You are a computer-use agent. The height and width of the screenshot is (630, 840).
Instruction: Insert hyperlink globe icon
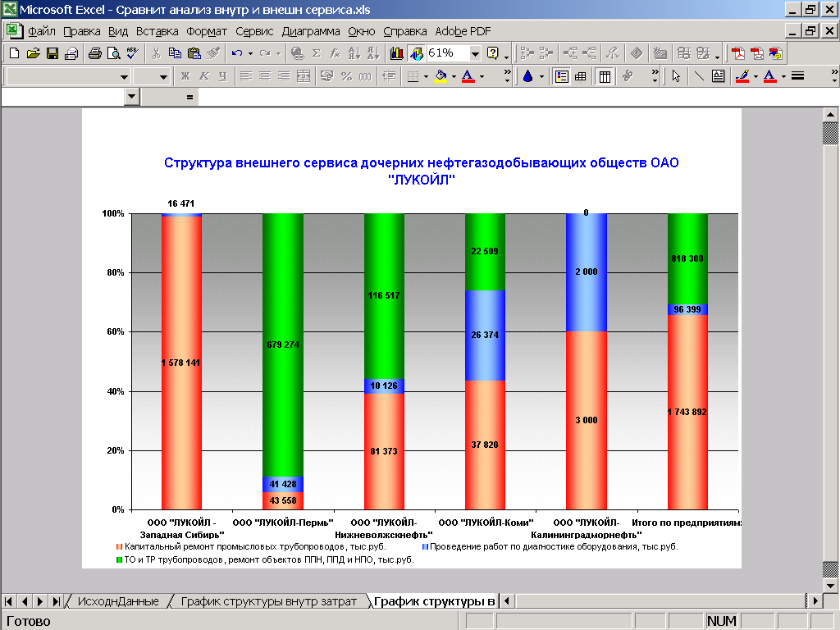click(x=297, y=53)
